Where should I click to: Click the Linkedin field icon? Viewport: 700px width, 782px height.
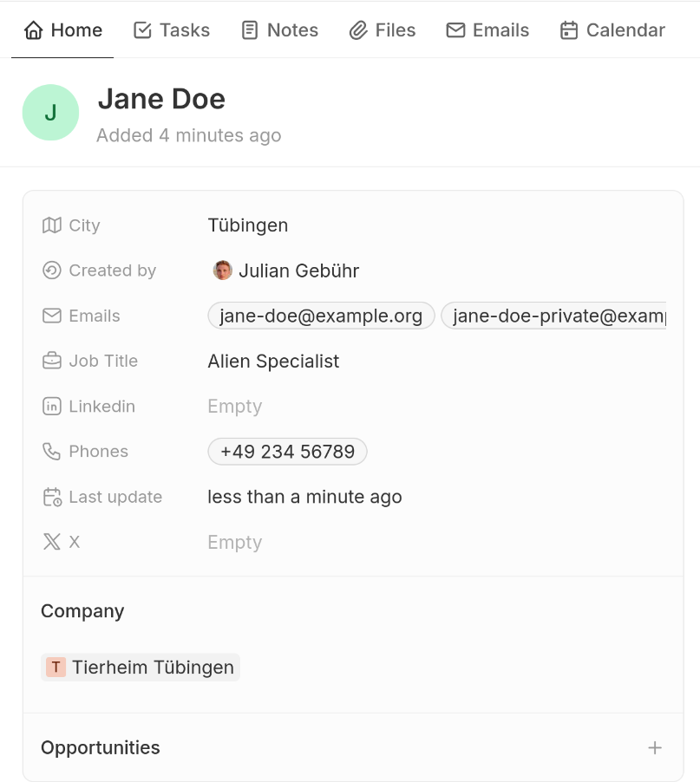click(52, 406)
